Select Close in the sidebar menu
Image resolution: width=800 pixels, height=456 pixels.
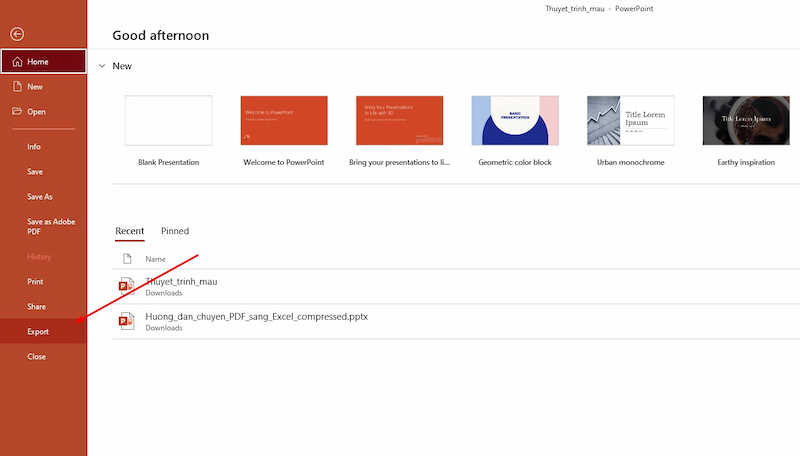tap(43, 357)
